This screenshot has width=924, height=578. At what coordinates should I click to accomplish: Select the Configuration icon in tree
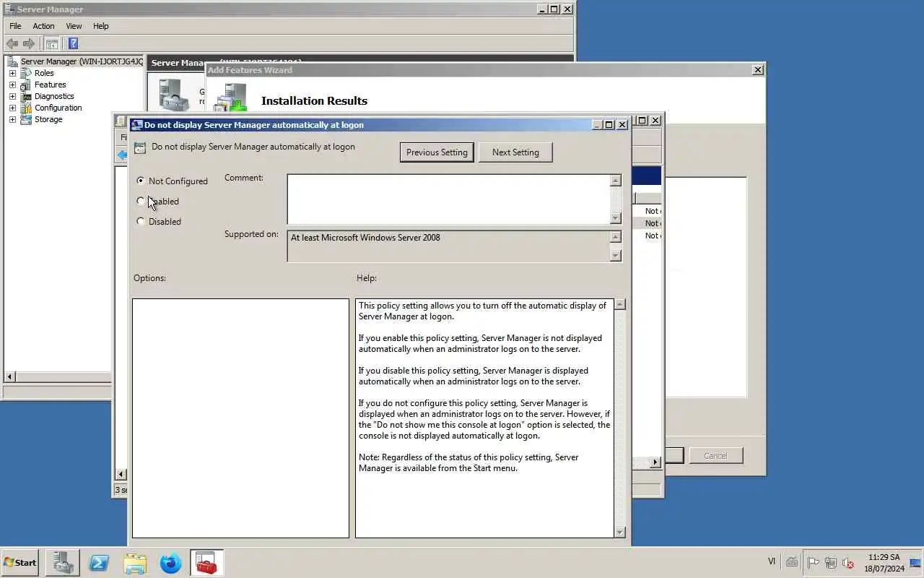point(26,108)
